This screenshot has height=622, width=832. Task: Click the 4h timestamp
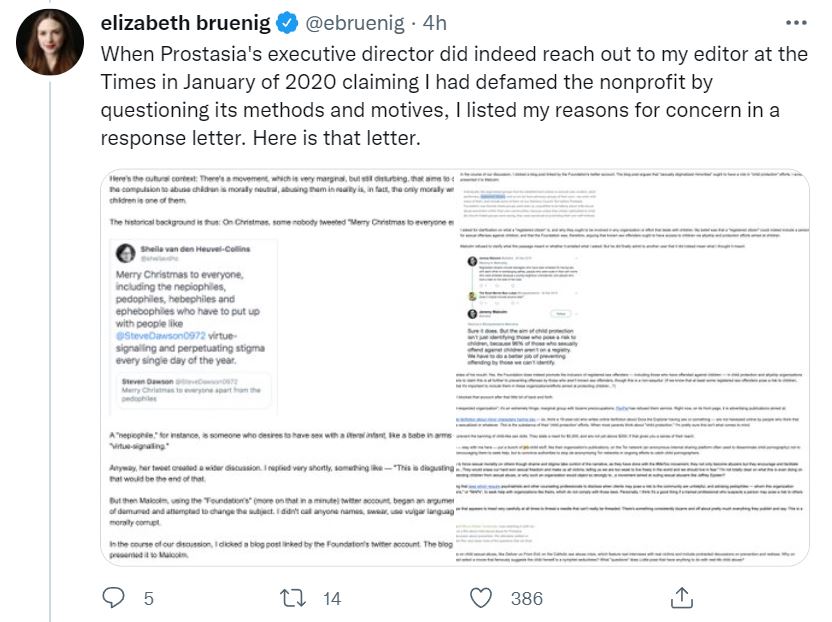[435, 23]
